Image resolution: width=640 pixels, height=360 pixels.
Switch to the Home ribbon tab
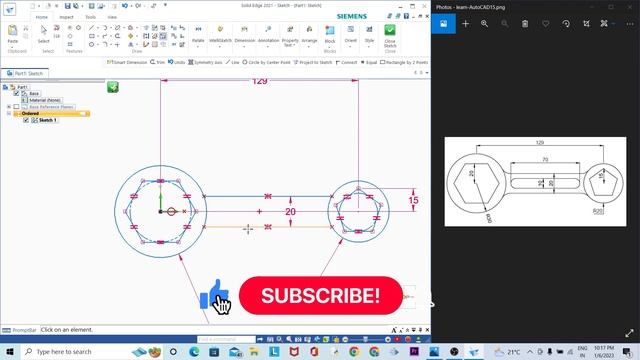click(x=41, y=17)
